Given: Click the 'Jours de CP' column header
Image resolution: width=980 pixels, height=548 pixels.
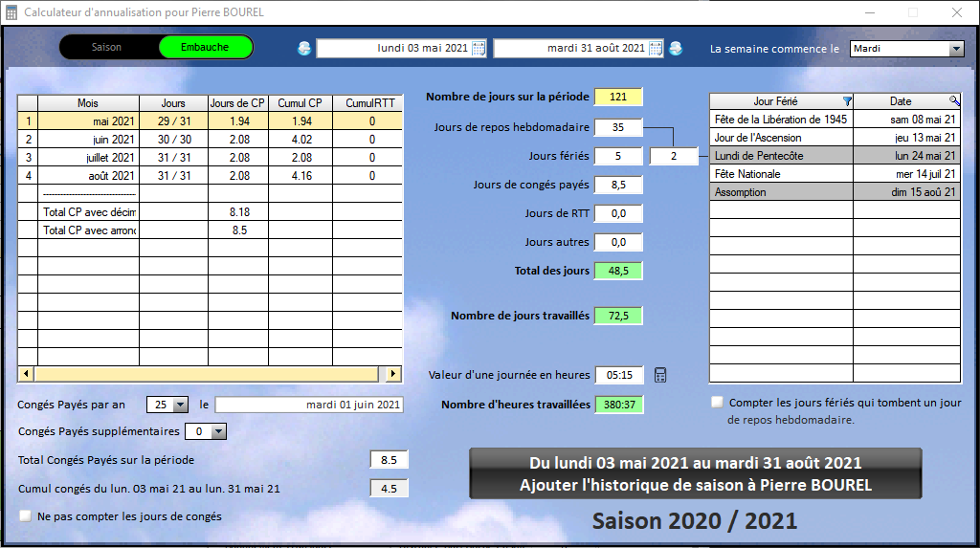Looking at the screenshot, I should click(238, 103).
